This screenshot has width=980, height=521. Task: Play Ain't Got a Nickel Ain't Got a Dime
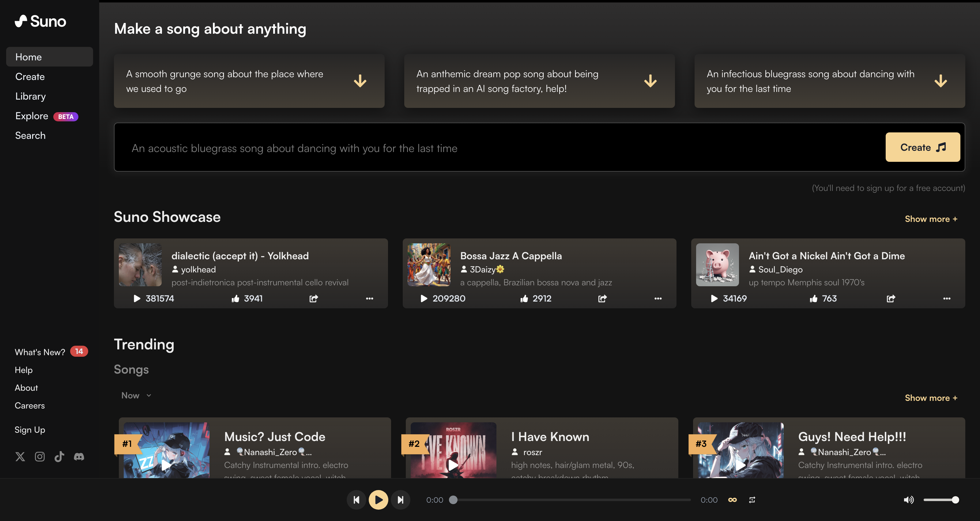pos(714,299)
